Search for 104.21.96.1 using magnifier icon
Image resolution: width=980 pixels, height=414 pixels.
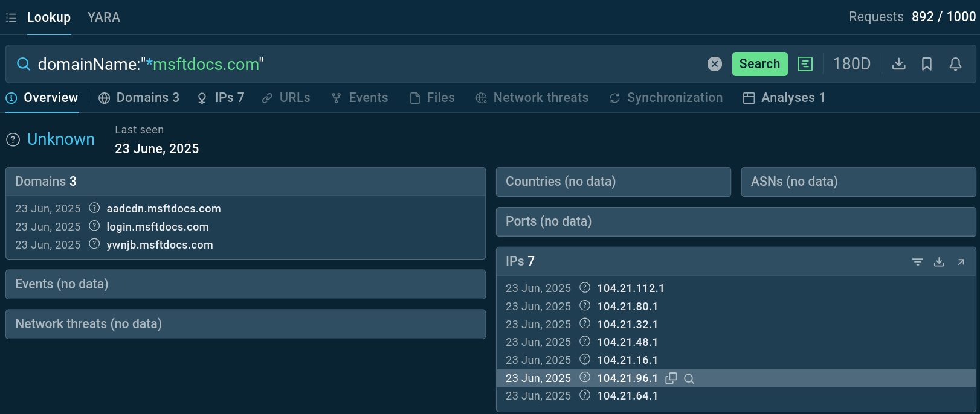(x=689, y=379)
